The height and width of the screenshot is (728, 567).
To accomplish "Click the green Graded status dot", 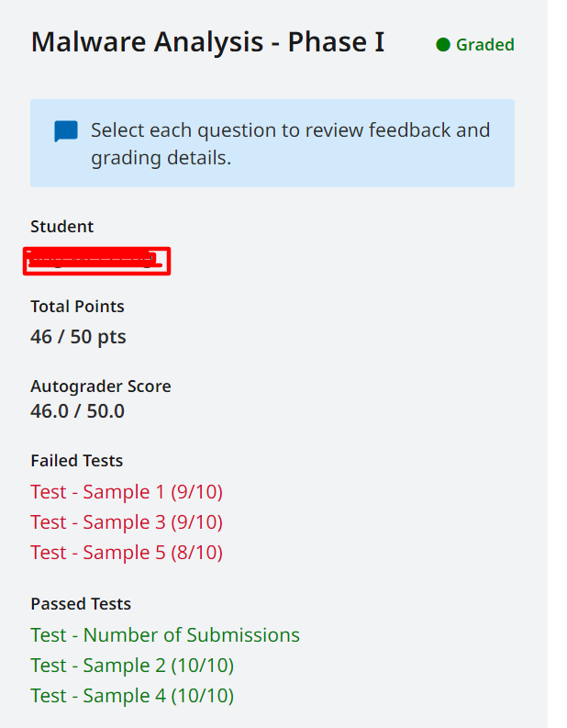I will pyautogui.click(x=443, y=45).
